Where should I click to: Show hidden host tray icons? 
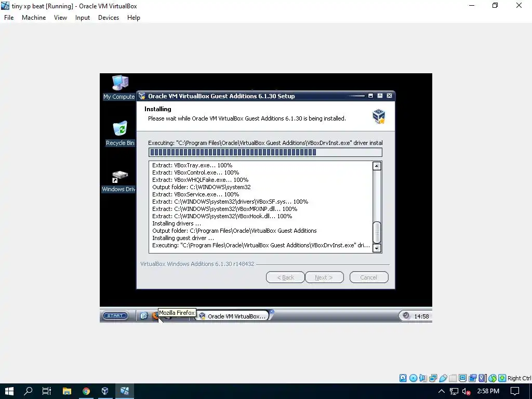click(x=442, y=391)
